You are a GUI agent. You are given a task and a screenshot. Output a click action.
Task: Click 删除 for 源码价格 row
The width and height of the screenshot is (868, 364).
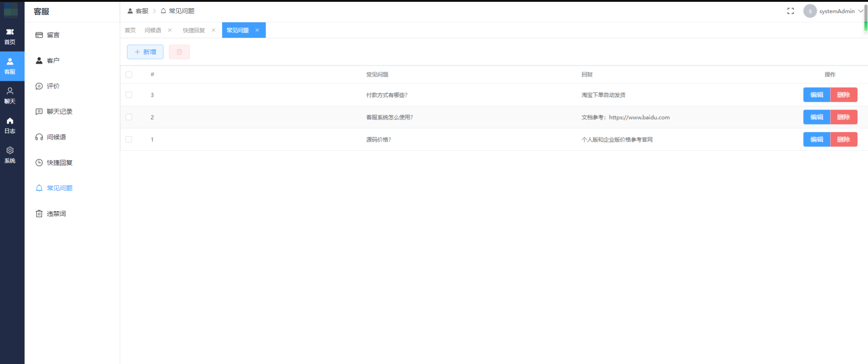click(x=843, y=140)
